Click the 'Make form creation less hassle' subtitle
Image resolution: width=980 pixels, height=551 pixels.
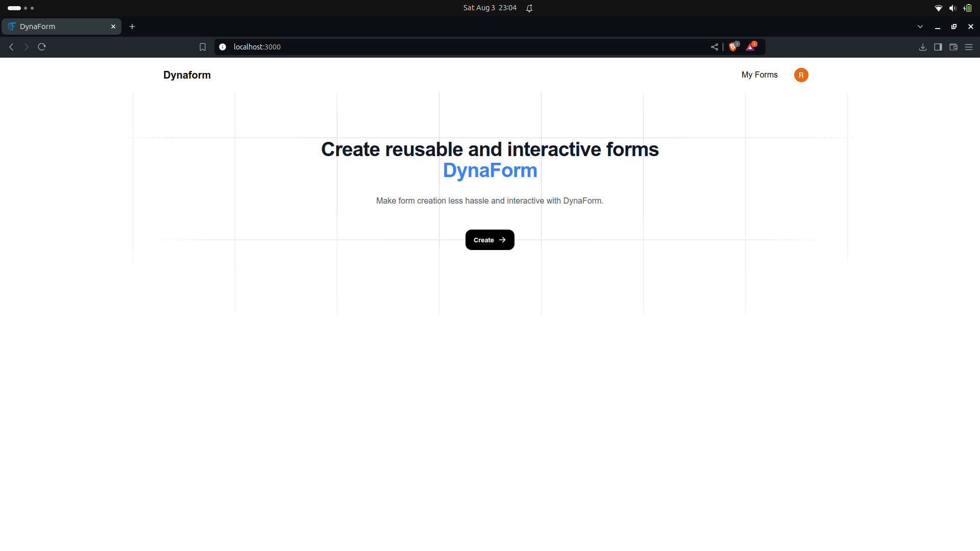coord(490,201)
